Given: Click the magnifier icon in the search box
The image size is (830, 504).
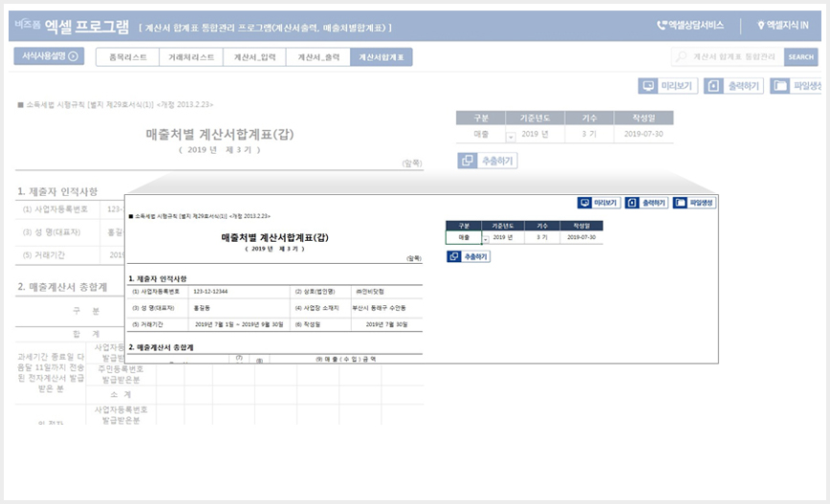Looking at the screenshot, I should tap(681, 56).
